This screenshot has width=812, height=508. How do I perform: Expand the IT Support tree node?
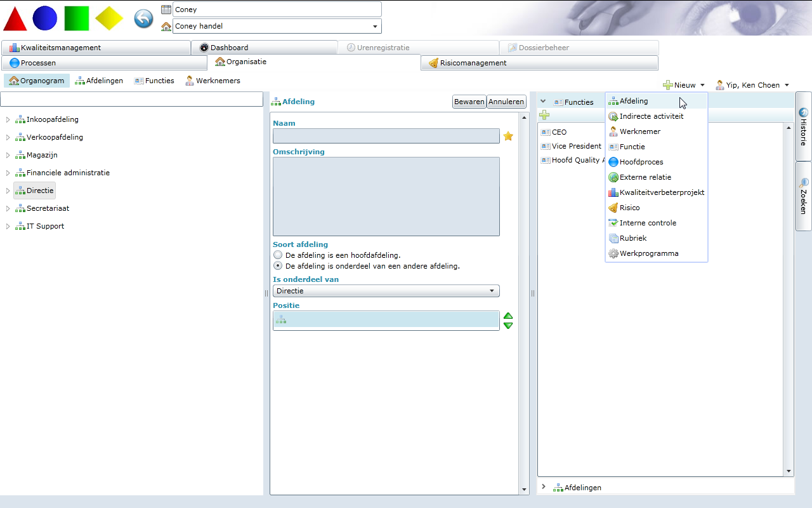pos(8,226)
